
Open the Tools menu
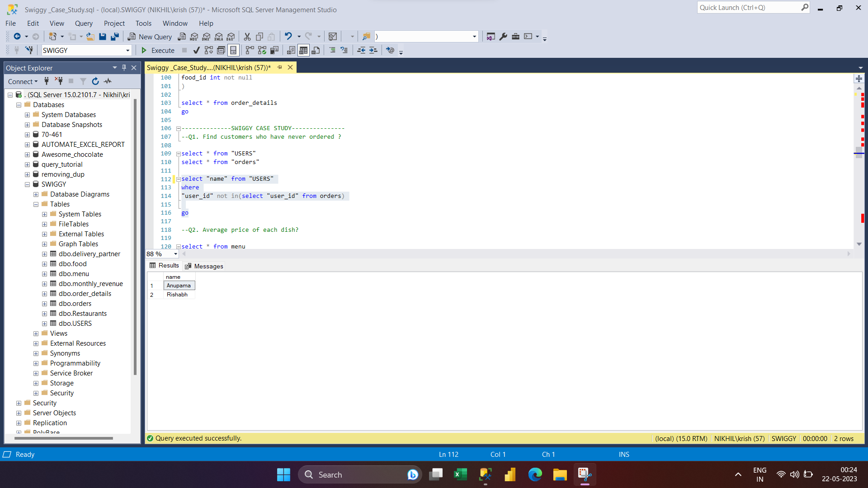pyautogui.click(x=143, y=23)
